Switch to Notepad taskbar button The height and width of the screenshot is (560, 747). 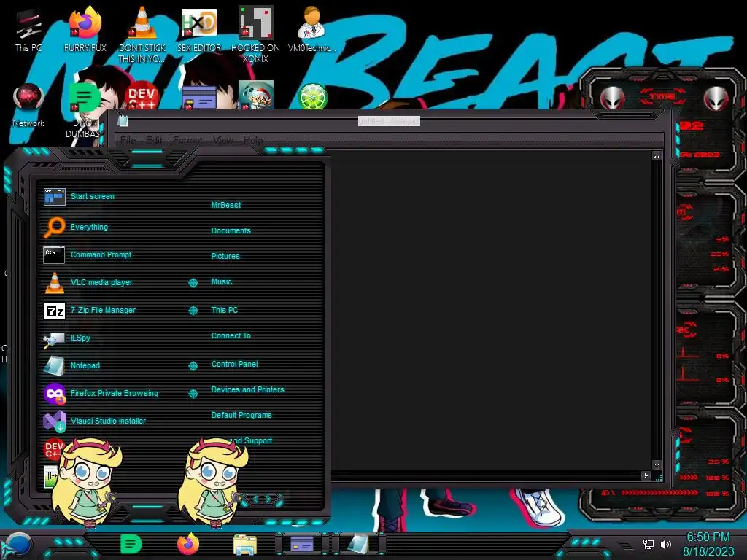[x=359, y=544]
